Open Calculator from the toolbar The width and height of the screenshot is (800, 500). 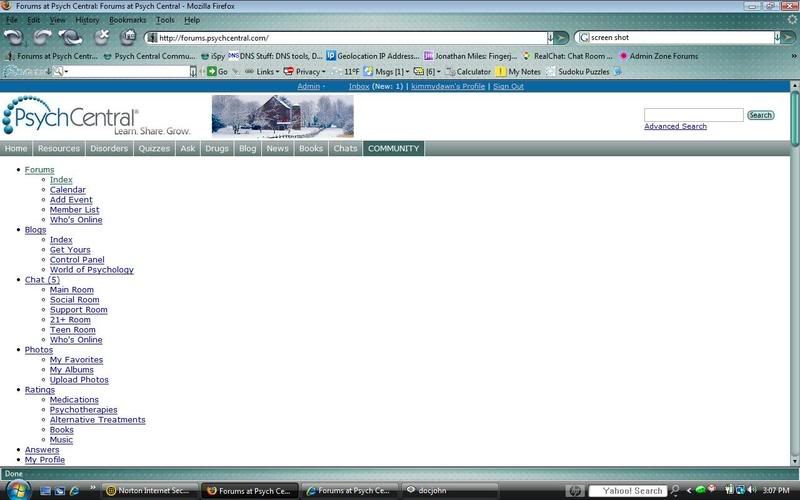point(468,72)
